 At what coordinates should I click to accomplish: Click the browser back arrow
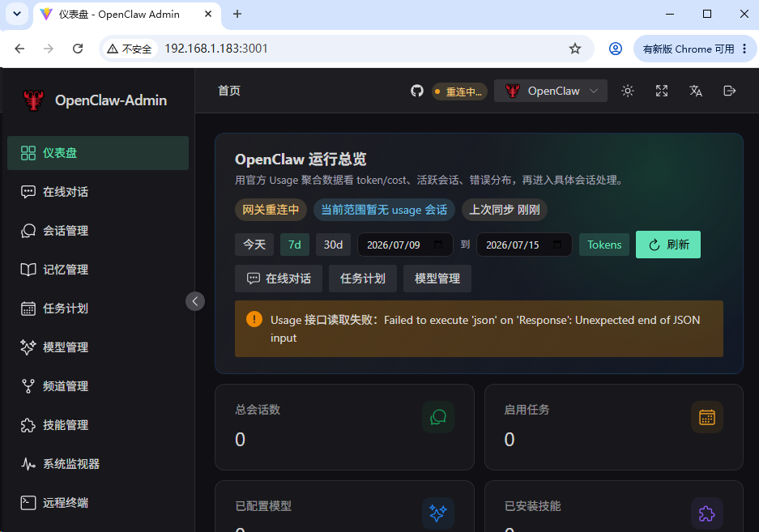(x=19, y=49)
